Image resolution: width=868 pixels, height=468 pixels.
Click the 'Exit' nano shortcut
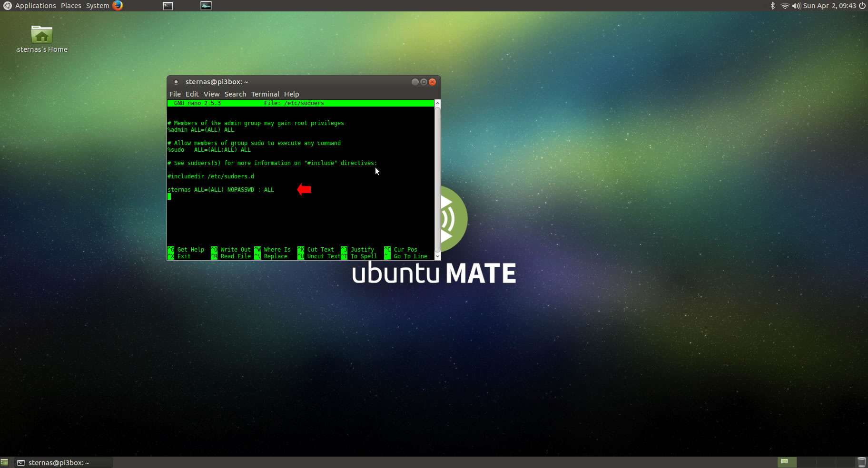(184, 256)
